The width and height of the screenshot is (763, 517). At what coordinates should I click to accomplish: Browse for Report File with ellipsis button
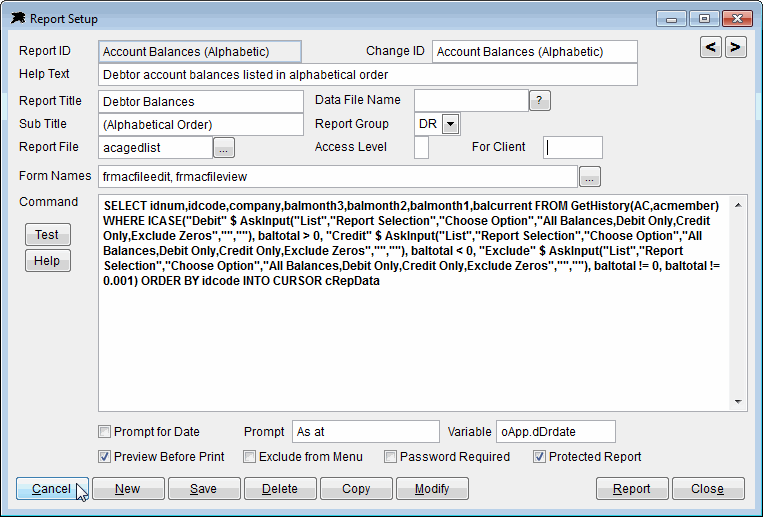(x=223, y=148)
